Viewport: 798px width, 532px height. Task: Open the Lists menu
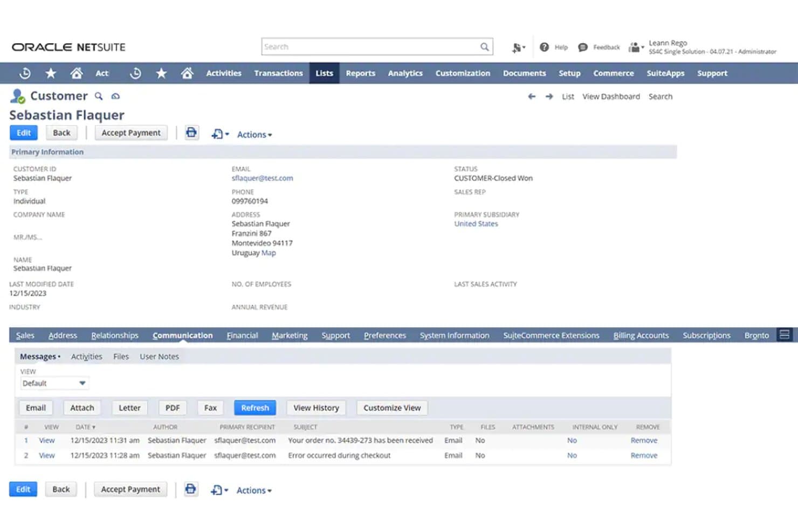point(324,73)
